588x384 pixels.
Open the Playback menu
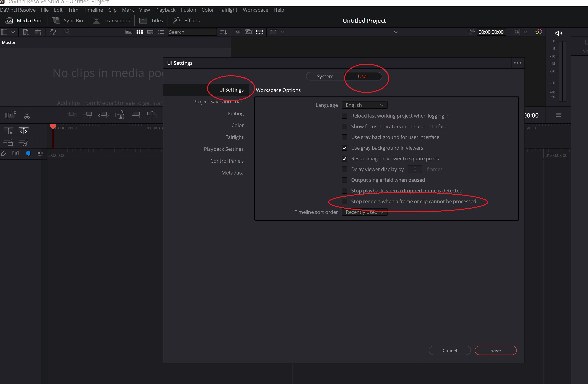(x=165, y=10)
